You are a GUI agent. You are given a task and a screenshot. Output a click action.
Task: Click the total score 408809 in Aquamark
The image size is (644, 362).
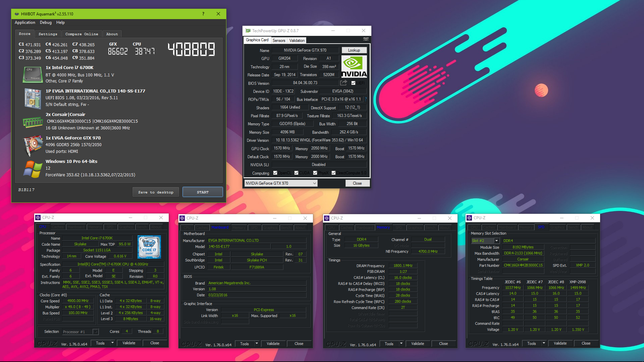[191, 50]
